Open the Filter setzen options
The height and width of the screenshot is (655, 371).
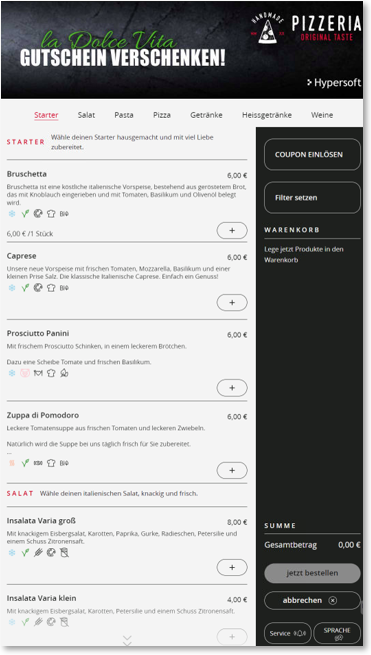[312, 198]
